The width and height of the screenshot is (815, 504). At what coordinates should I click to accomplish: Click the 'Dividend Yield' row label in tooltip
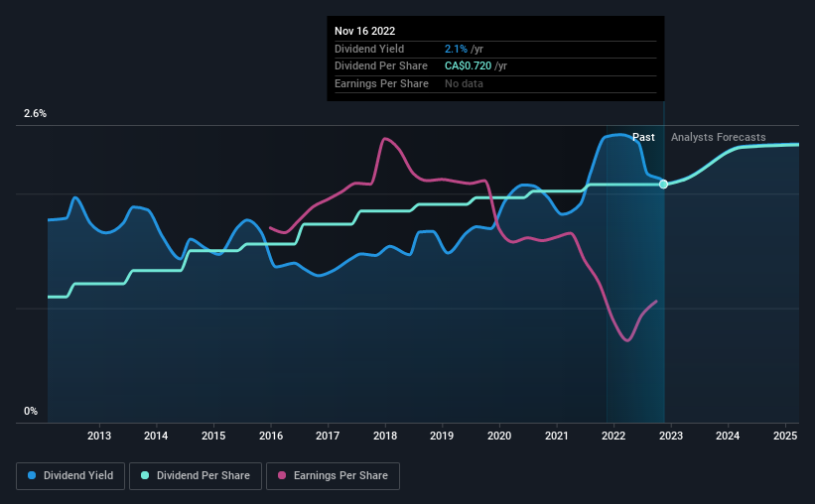[x=369, y=49]
